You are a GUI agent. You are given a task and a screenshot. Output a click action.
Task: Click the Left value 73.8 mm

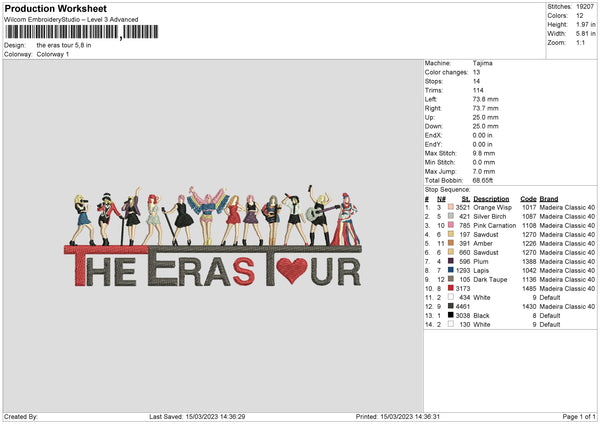486,99
